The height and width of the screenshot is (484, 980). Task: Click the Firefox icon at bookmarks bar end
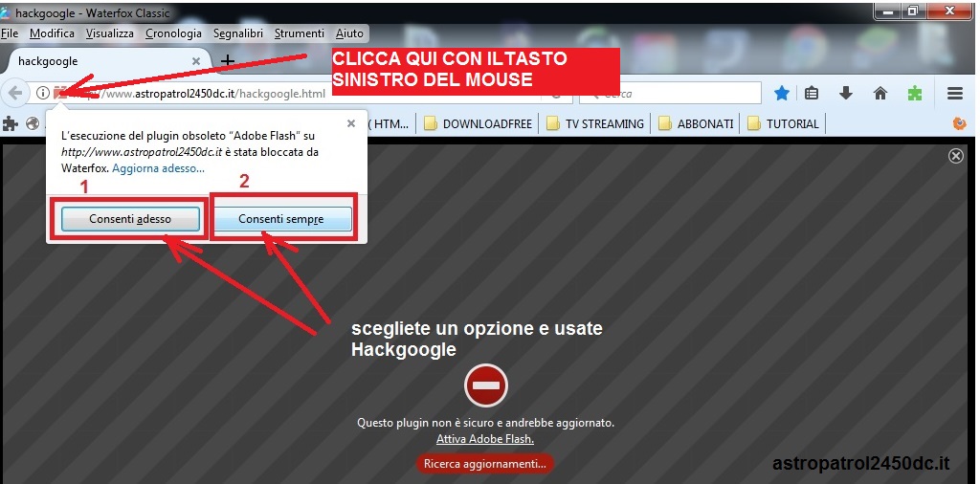pos(960,123)
